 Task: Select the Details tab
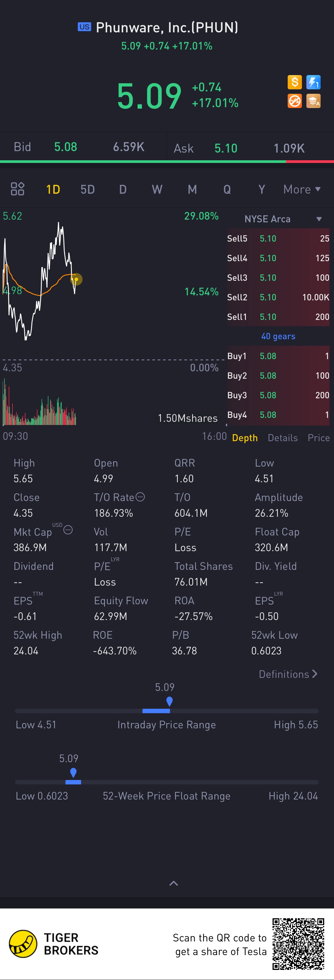coord(283,438)
